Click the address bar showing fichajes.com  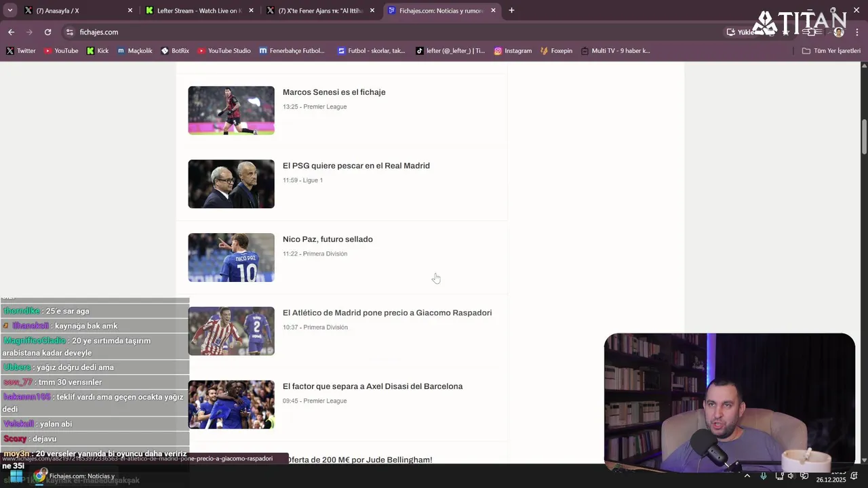click(393, 32)
